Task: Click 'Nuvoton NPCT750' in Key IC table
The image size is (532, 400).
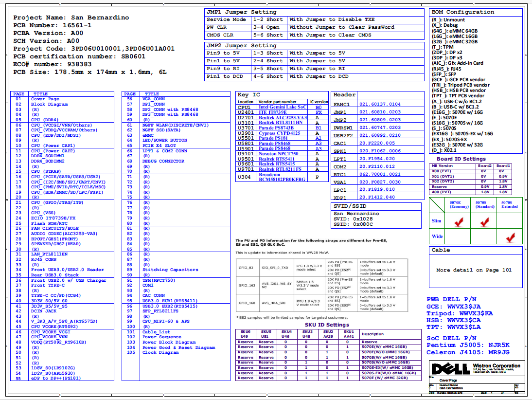Action: pos(279,154)
